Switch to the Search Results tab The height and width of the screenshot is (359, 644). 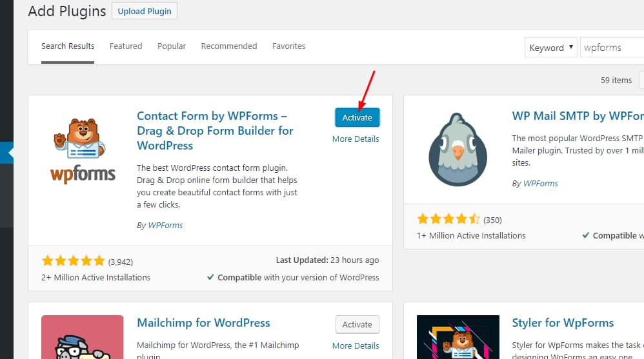[x=68, y=46]
